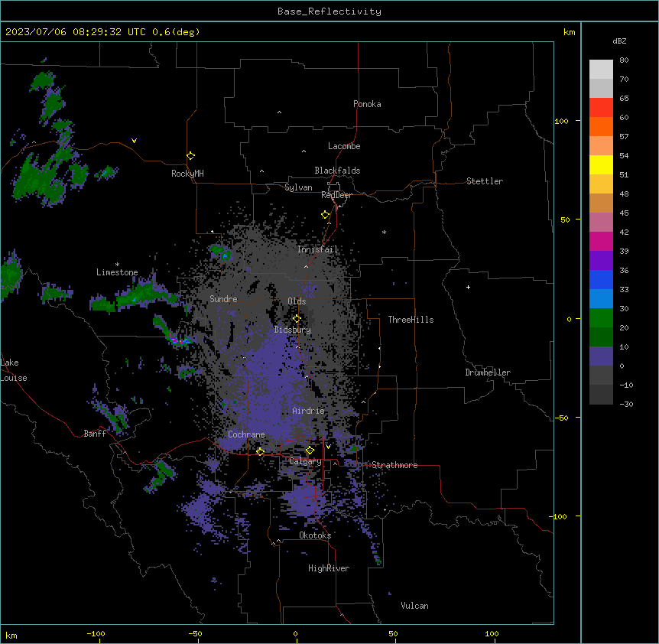Viewport: 659px width, 644px height.
Task: Pick the purple 39-36 dBZ legend band
Action: tap(601, 261)
